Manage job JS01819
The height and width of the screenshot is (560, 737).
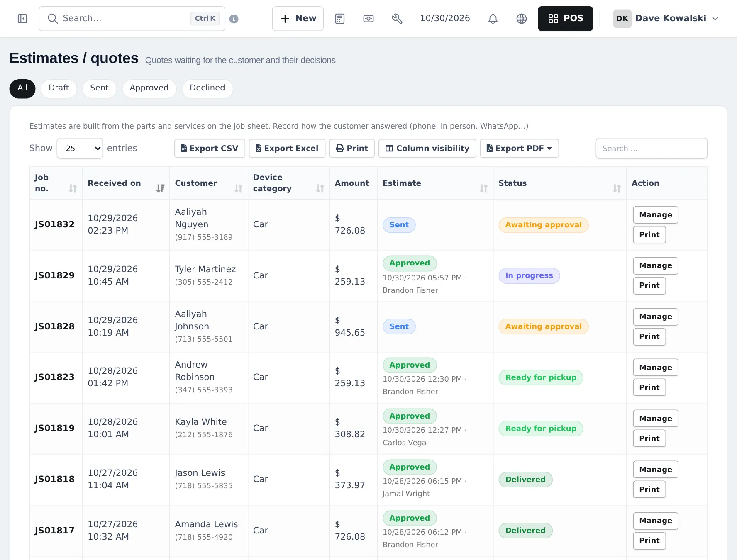[655, 419]
